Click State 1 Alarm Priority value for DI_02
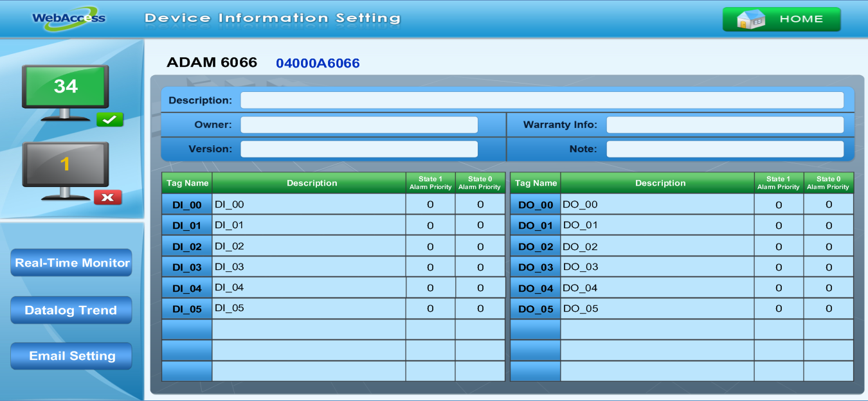Screen dimensions: 868x401 (x=431, y=247)
